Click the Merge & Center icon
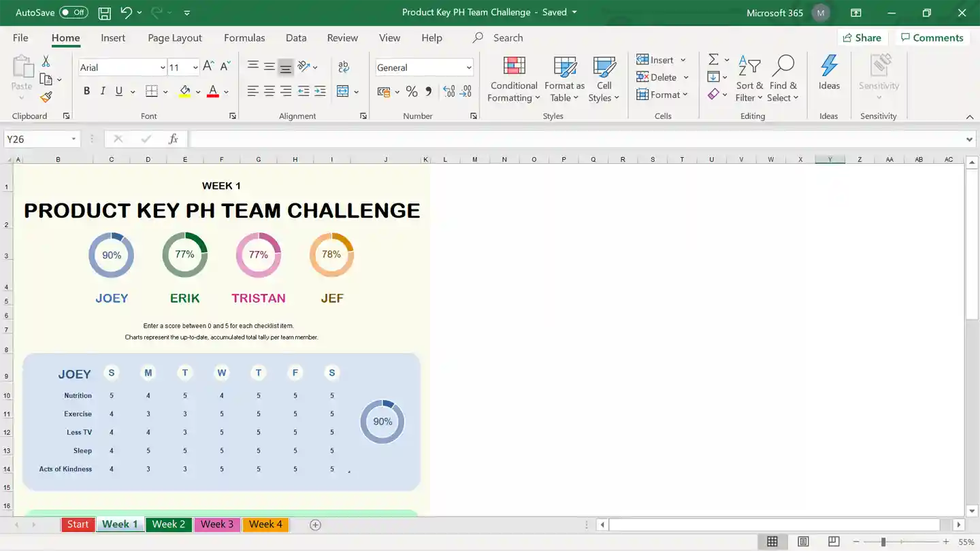Image resolution: width=980 pixels, height=551 pixels. coord(342,91)
